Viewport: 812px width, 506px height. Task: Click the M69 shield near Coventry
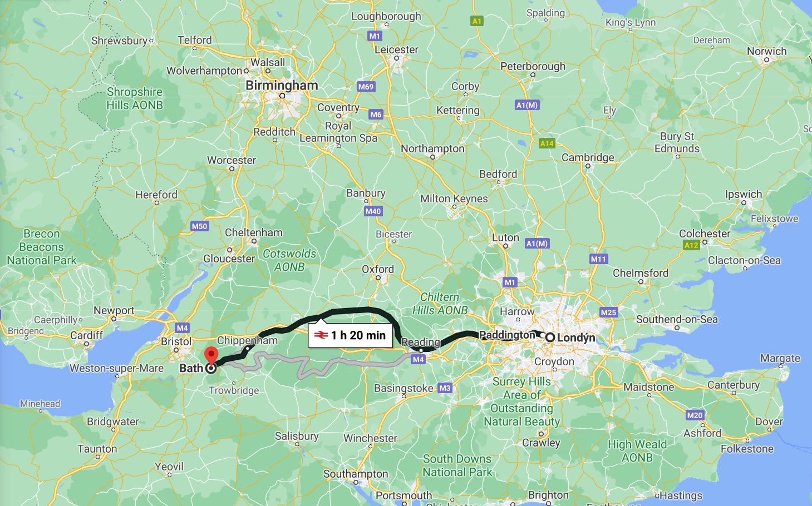point(366,87)
